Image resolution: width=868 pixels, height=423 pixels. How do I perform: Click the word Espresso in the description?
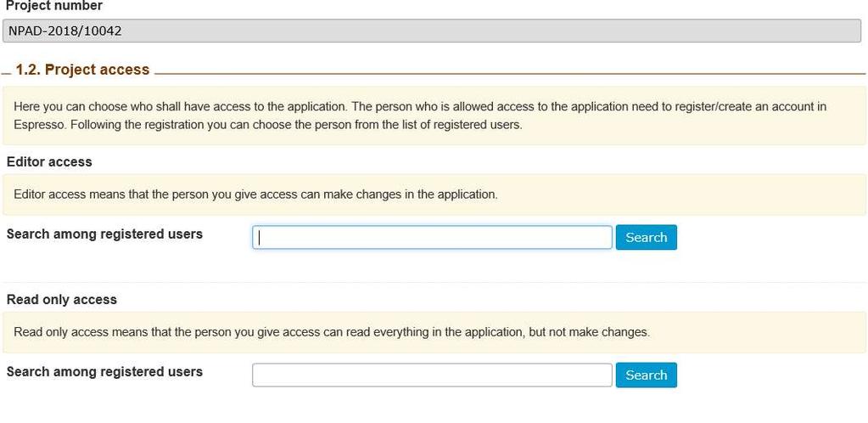39,125
